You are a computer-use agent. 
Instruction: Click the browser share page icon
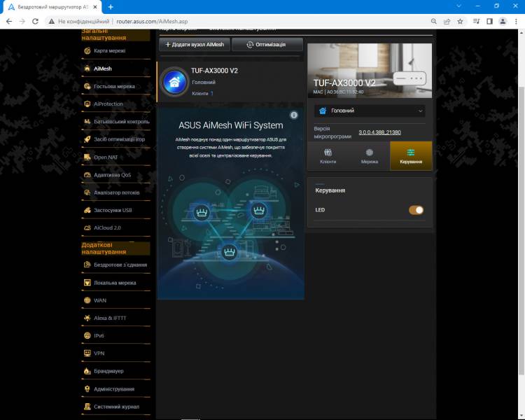click(447, 22)
